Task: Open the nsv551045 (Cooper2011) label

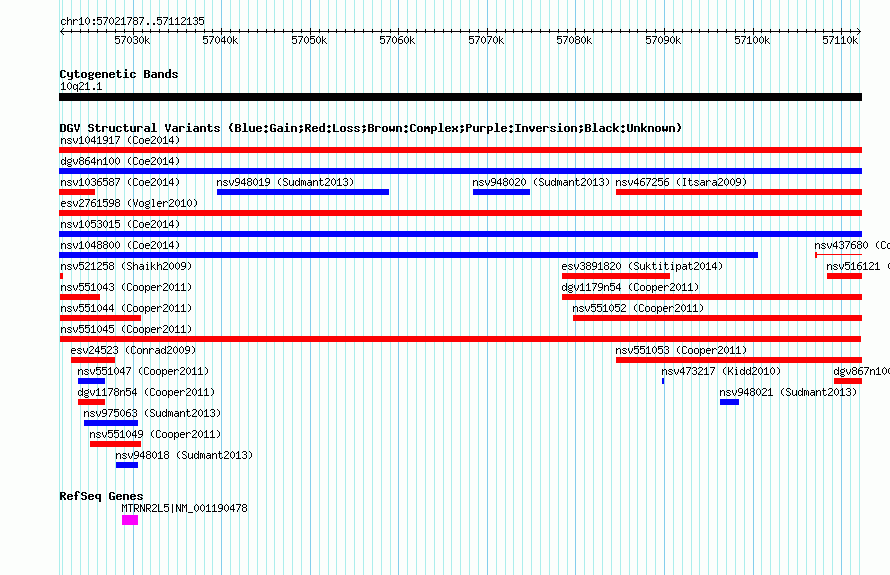Action: 126,329
